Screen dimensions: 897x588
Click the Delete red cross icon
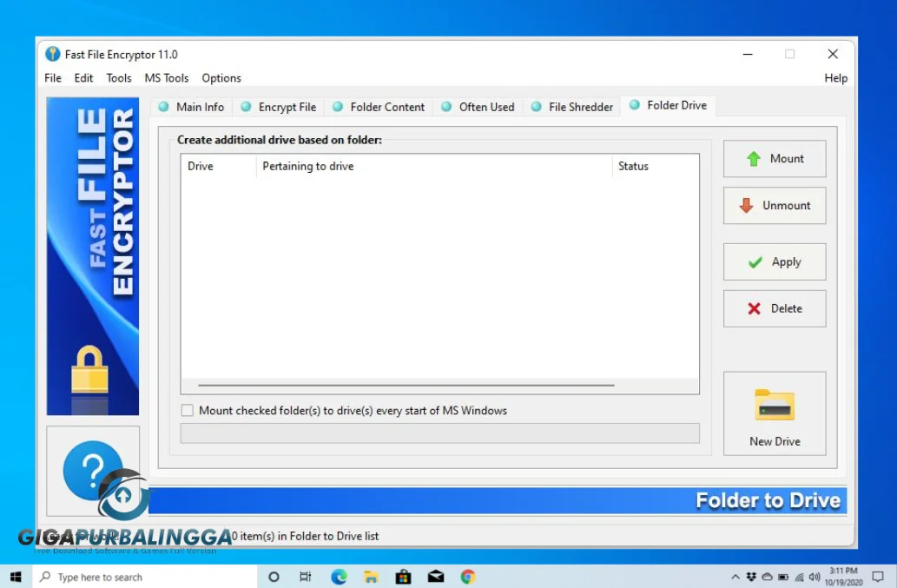755,308
